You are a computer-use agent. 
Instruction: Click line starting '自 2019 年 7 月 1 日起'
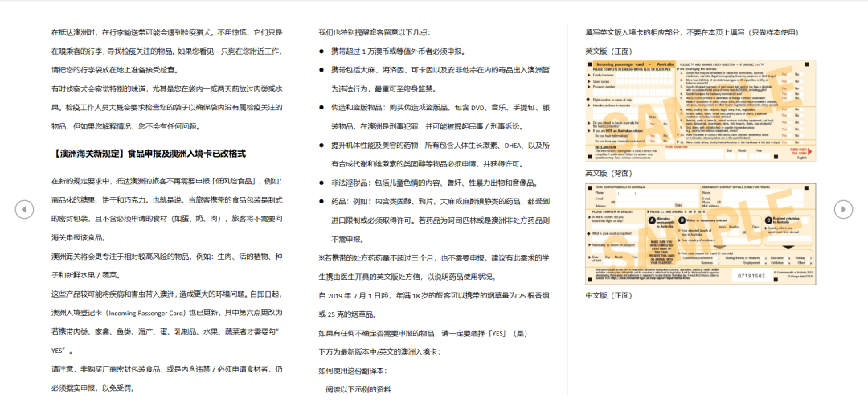434,296
